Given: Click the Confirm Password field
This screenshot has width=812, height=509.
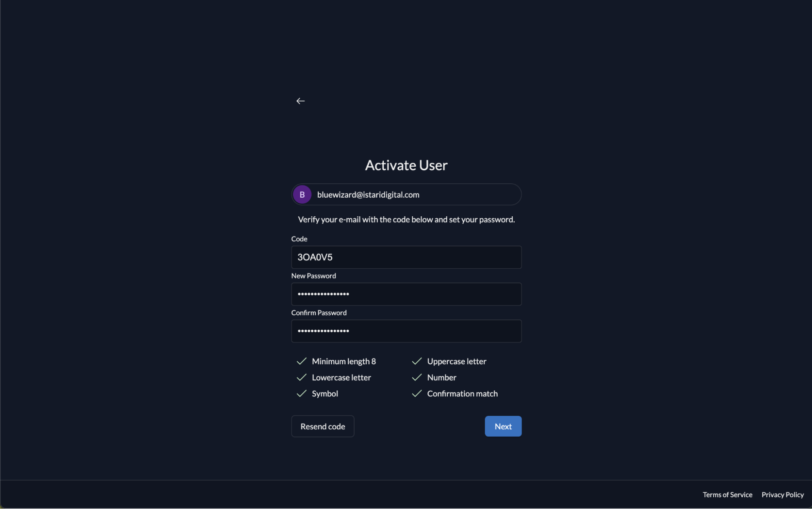Looking at the screenshot, I should 406,331.
